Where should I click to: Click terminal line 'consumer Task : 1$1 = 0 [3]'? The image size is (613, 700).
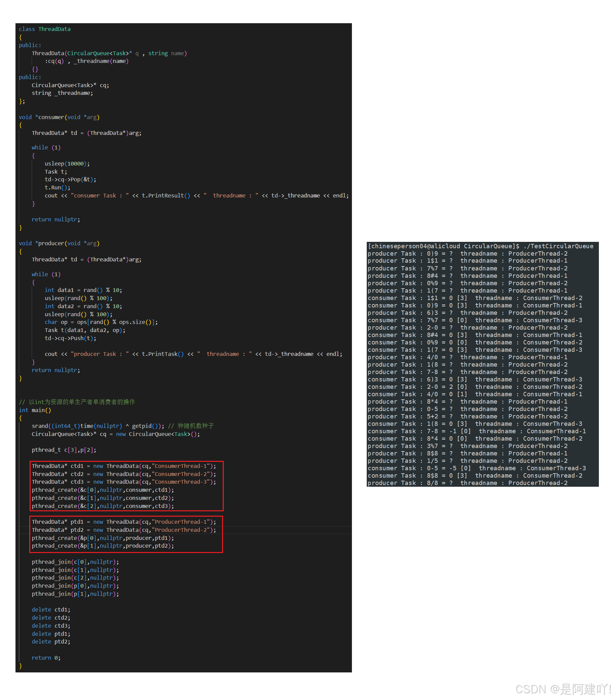pos(475,298)
